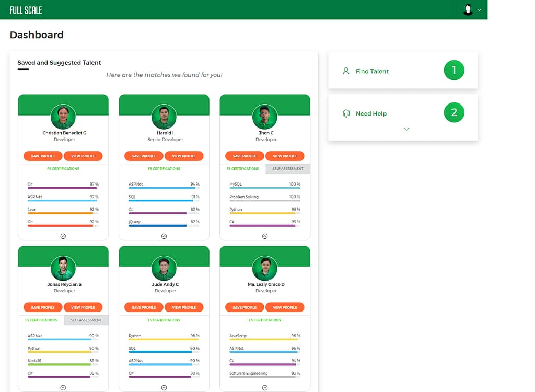535x392 pixels.
Task: Click the circular arrow icon on Ma. Lezly's card
Action: pyautogui.click(x=265, y=387)
